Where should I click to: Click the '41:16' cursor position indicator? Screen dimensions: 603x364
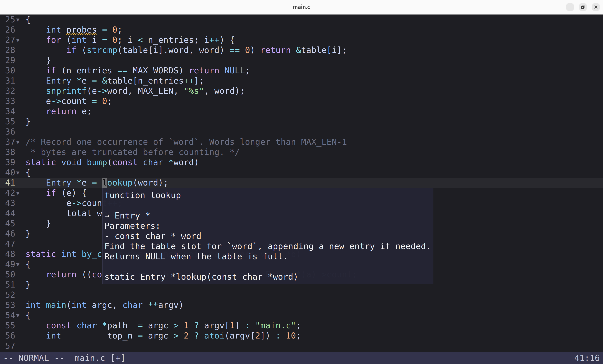[x=587, y=358]
